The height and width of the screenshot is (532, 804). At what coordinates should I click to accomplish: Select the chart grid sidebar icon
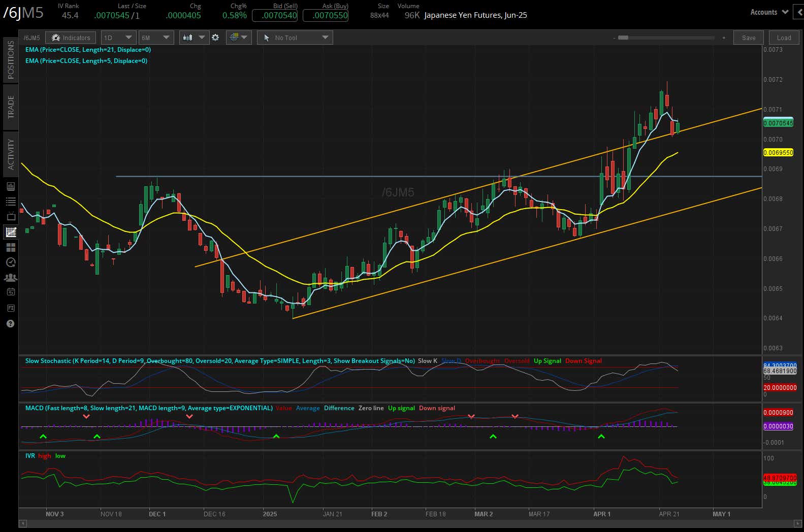(x=11, y=232)
